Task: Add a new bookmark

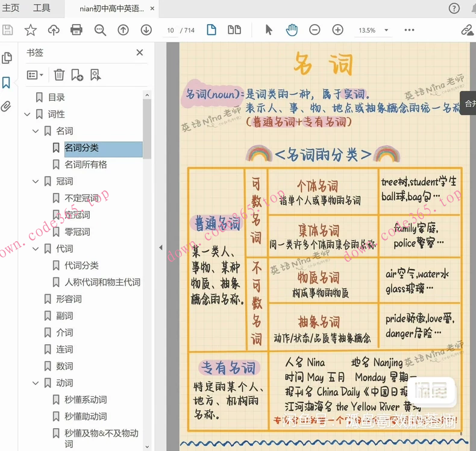Action: pos(77,75)
